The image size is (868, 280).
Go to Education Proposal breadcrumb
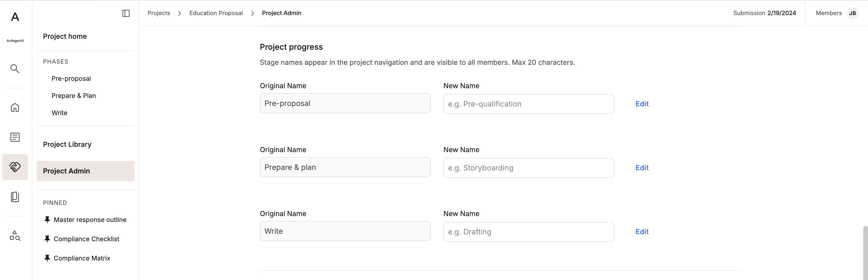coord(216,13)
